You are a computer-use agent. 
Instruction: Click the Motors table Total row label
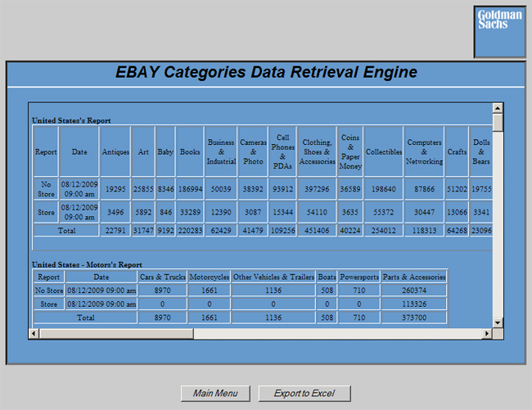click(x=85, y=318)
